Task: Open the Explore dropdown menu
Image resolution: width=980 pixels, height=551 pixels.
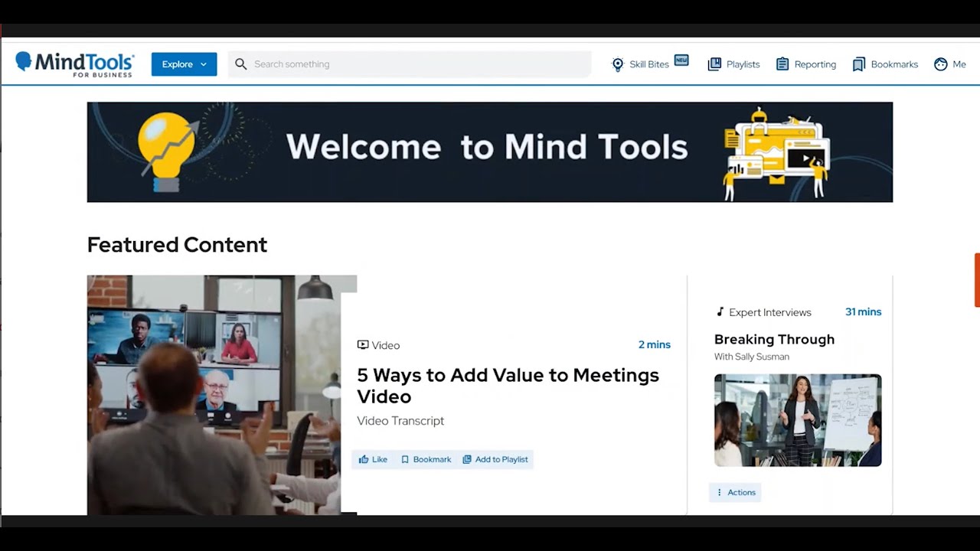Action: coord(184,64)
